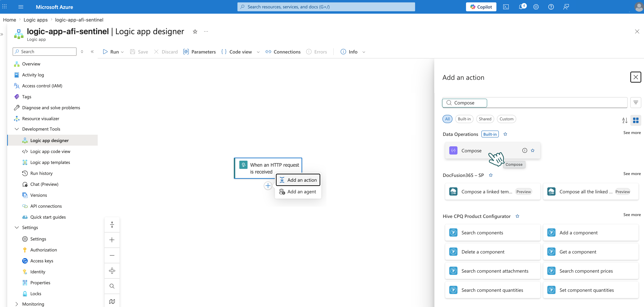Favorite Hive CQP Product Configurator star
The width and height of the screenshot is (644, 307).
(x=517, y=216)
